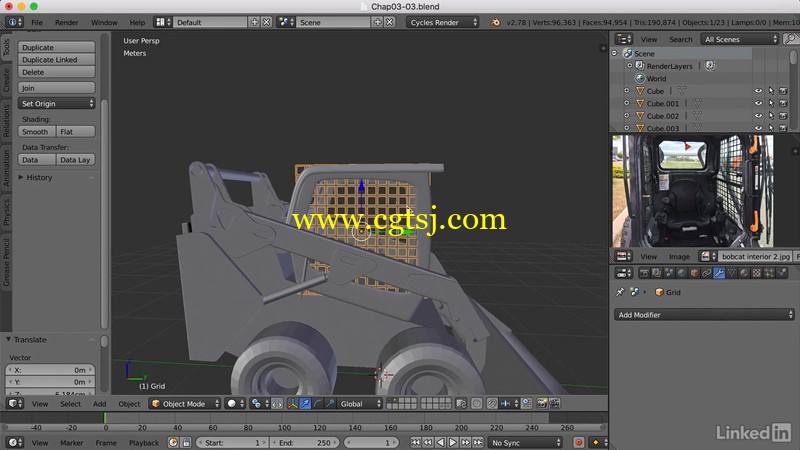Screen dimensions: 800x450
Task: Toggle automatic keyframe record button
Action: pyautogui.click(x=579, y=442)
